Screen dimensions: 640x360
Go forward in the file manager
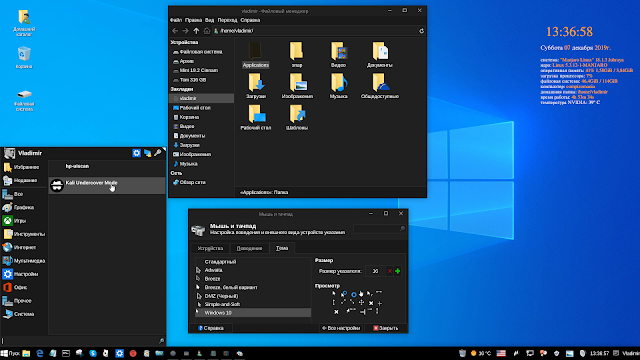click(185, 31)
